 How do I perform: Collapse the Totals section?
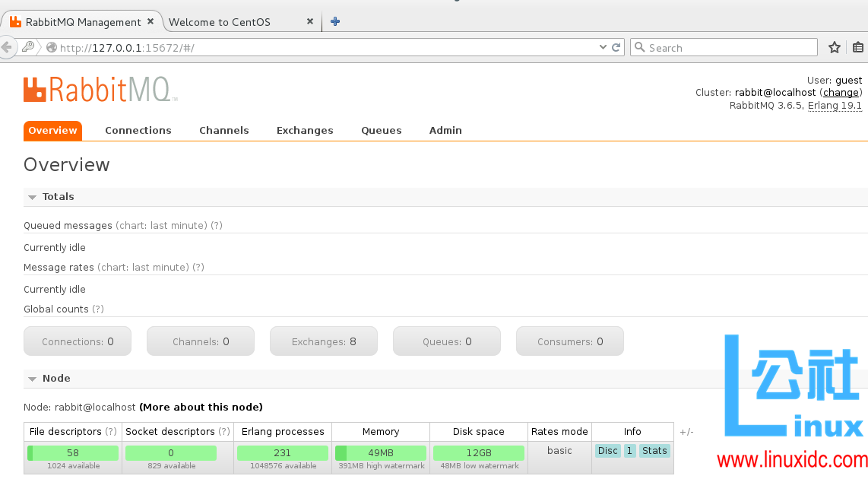[x=32, y=196]
